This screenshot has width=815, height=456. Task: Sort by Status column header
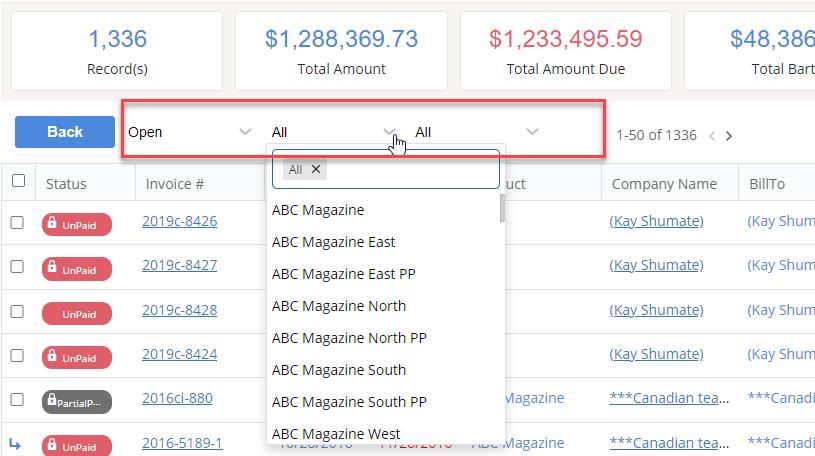[66, 184]
